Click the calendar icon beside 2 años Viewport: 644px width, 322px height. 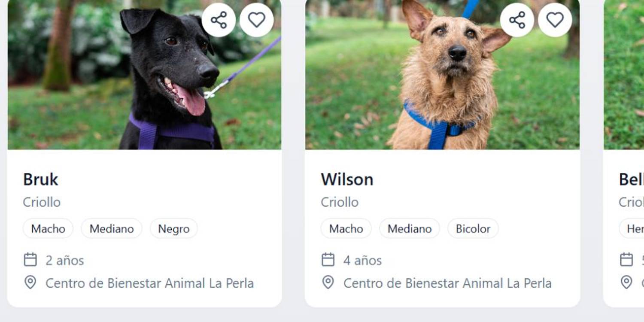(30, 260)
